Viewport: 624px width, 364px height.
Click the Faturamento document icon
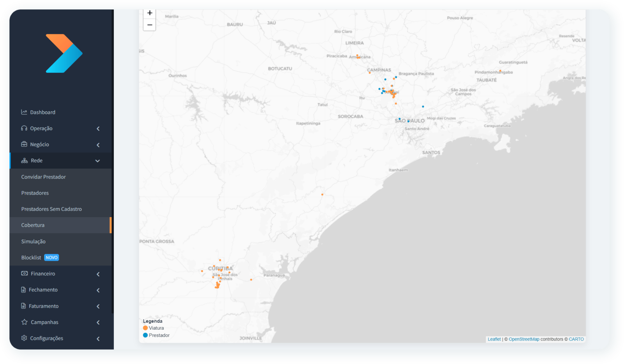click(x=23, y=306)
